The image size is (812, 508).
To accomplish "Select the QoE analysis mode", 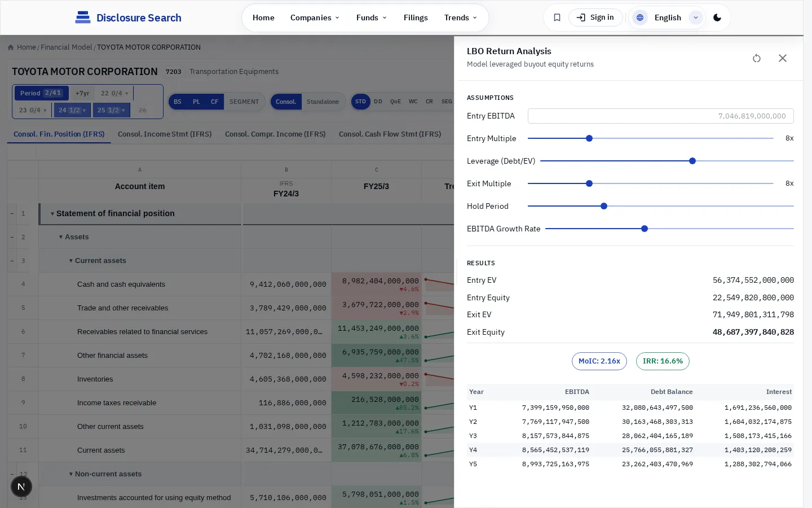I will (x=395, y=102).
